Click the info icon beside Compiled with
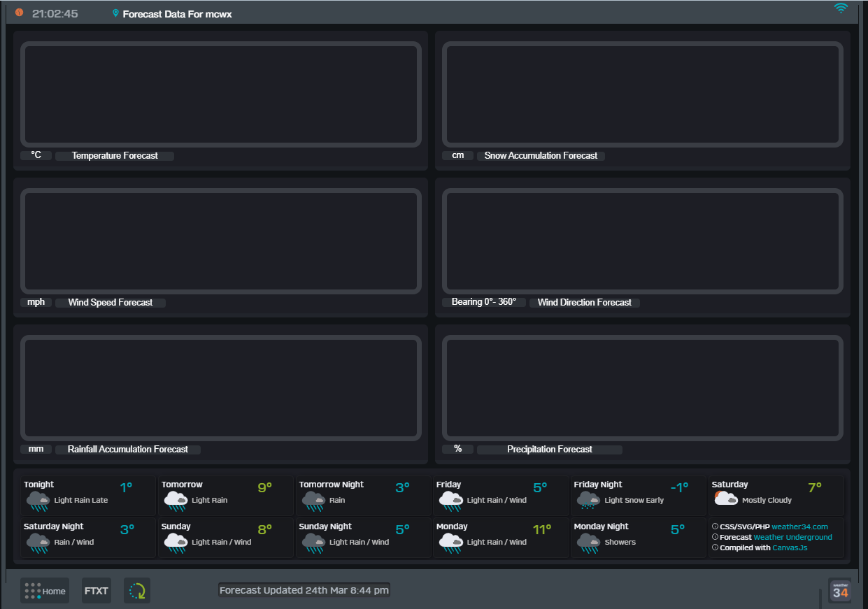The width and height of the screenshot is (868, 609). (x=715, y=547)
